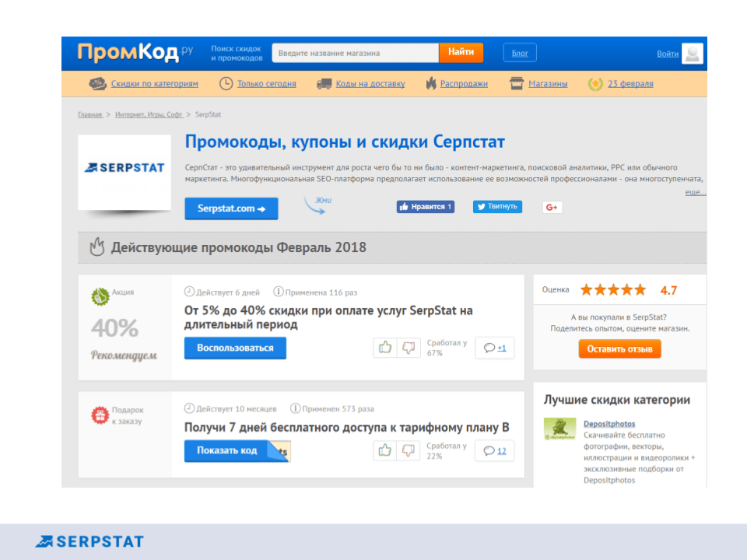Screen dimensions: 747x560
Task: Open Интернет, Игры, Софт breadcrumb
Action: click(x=149, y=115)
